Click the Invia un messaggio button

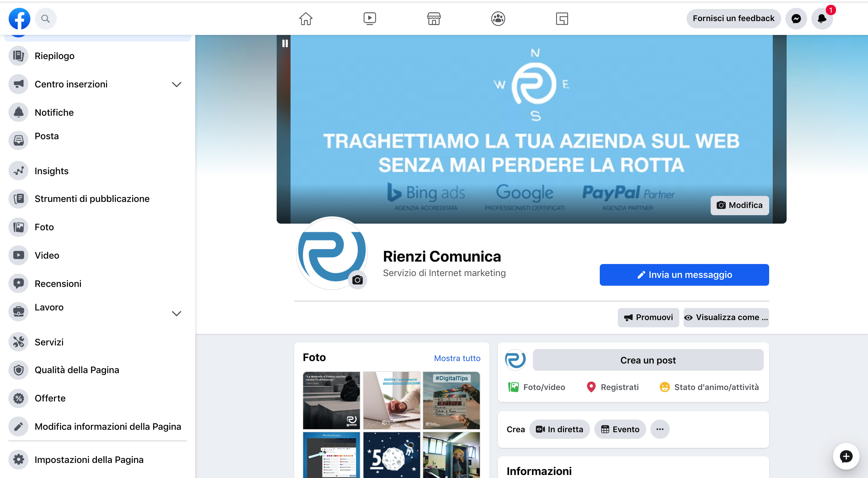click(x=684, y=275)
